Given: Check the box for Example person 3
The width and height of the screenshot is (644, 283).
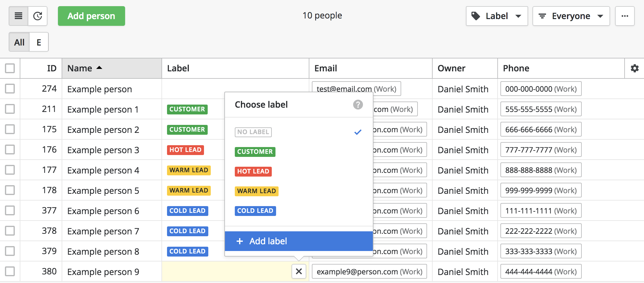Looking at the screenshot, I should click(10, 150).
